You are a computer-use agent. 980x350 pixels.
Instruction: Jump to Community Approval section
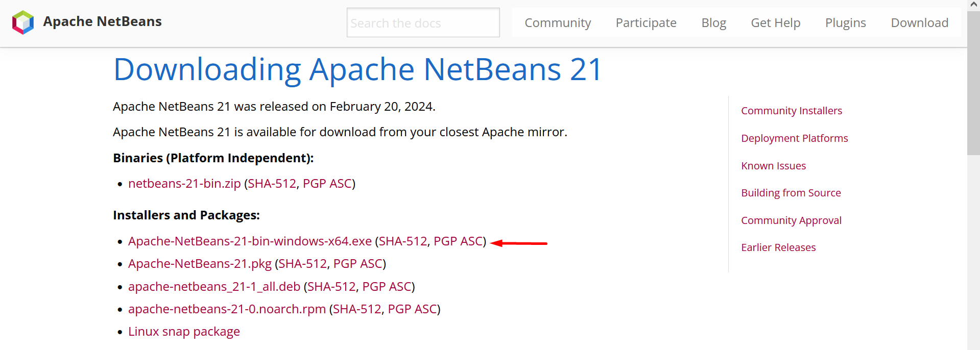point(791,220)
